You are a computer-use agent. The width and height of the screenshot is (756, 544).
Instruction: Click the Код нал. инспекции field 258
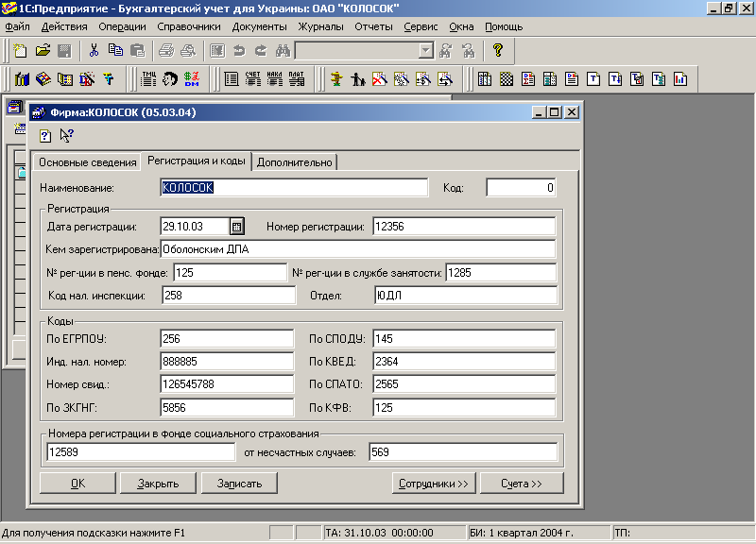coord(229,296)
